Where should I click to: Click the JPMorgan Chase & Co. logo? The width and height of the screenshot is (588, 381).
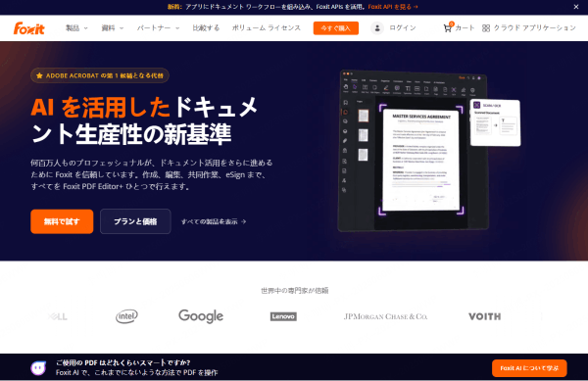pos(385,316)
